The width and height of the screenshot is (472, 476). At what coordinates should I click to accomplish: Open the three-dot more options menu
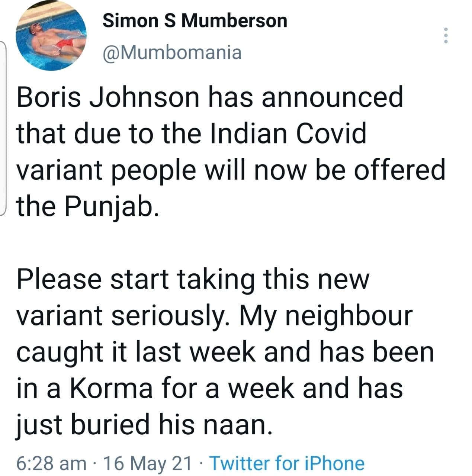[x=446, y=36]
